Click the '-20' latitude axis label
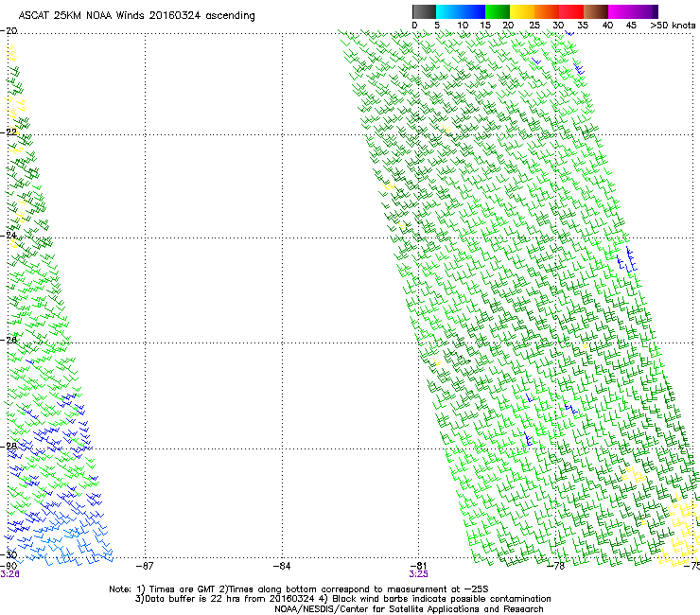The height and width of the screenshot is (615, 700). [x=9, y=31]
